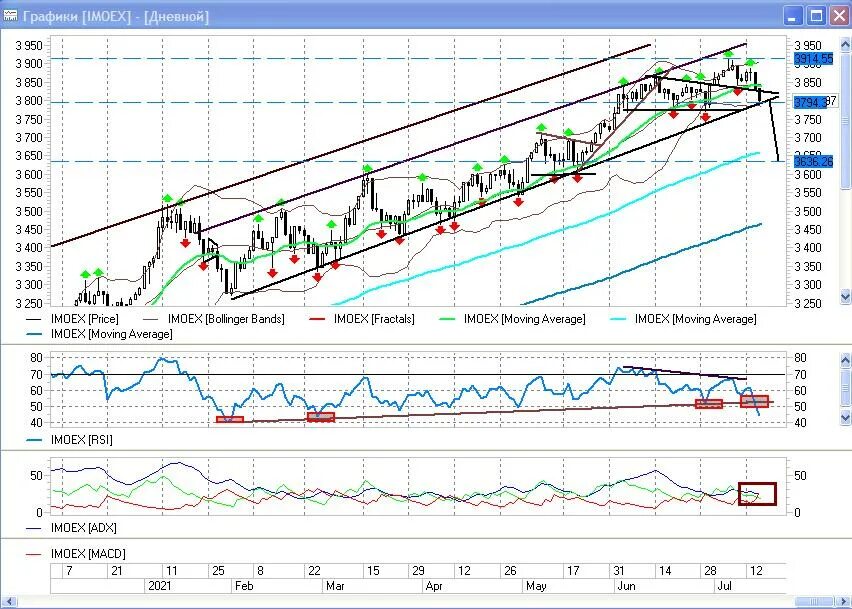Click the RSI panel vertical scrollbar thumb
The height and width of the screenshot is (609, 852).
(845, 388)
